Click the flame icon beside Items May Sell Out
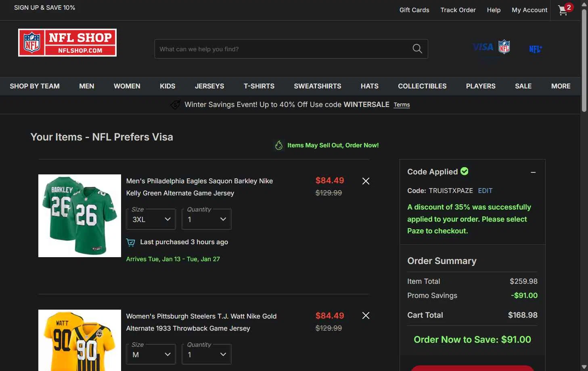The image size is (588, 371). point(279,145)
